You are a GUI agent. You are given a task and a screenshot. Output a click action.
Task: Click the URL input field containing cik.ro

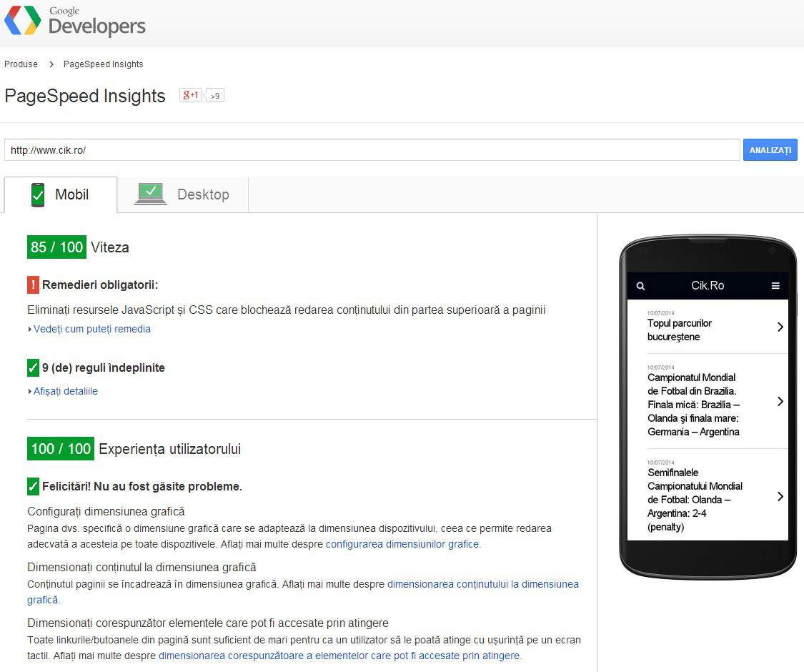tap(372, 150)
